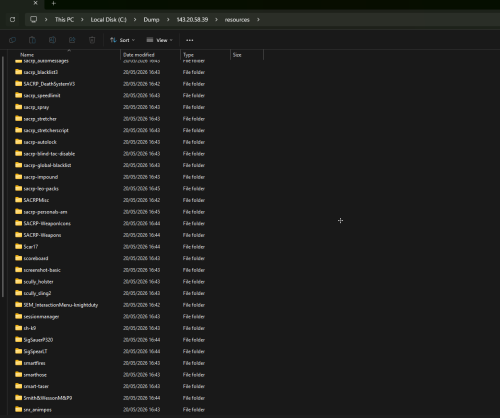This screenshot has height=418, width=500.
Task: Select the SACRP-WeaponIcons folder icon
Action: click(19, 223)
